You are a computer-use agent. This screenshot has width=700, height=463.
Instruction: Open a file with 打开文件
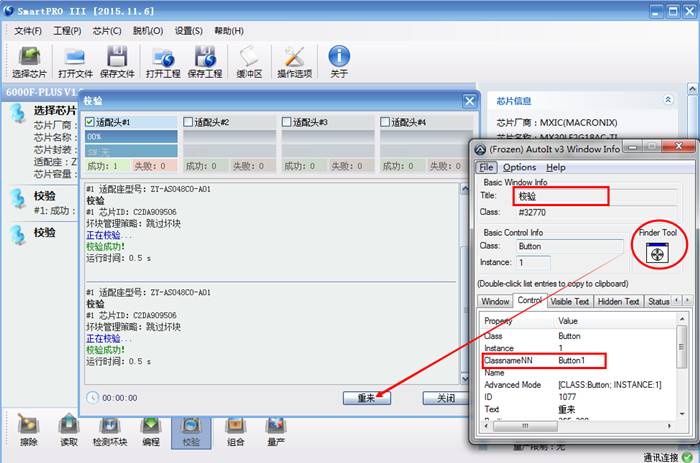[x=73, y=59]
